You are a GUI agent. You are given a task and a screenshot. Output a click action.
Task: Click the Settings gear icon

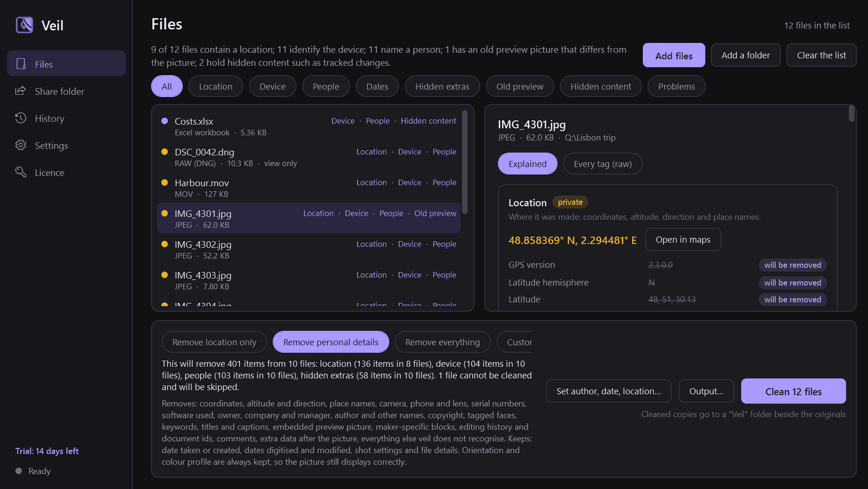pos(21,145)
